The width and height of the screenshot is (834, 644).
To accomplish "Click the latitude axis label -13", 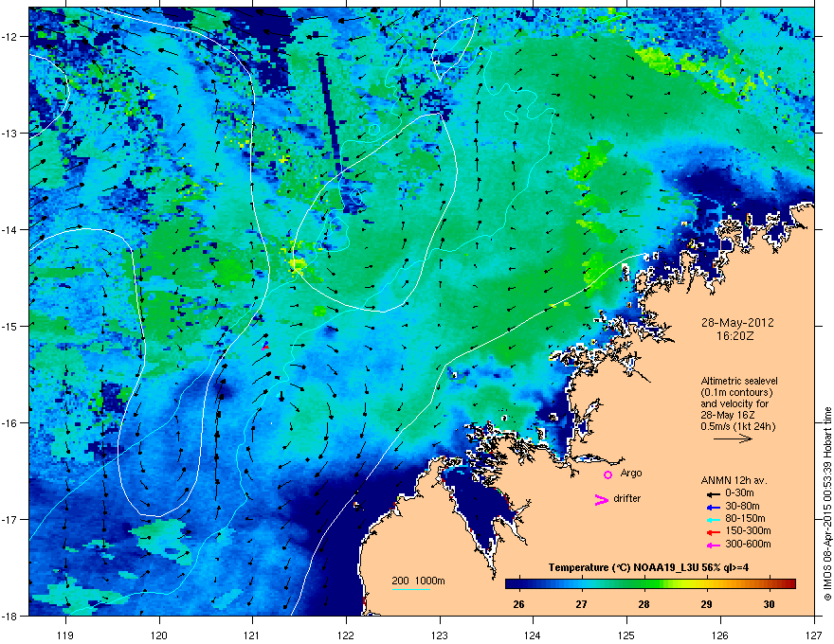I will (10, 134).
